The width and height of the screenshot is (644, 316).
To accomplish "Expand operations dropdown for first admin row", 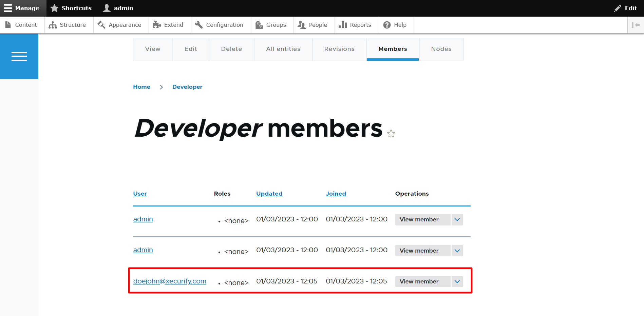I will click(457, 220).
